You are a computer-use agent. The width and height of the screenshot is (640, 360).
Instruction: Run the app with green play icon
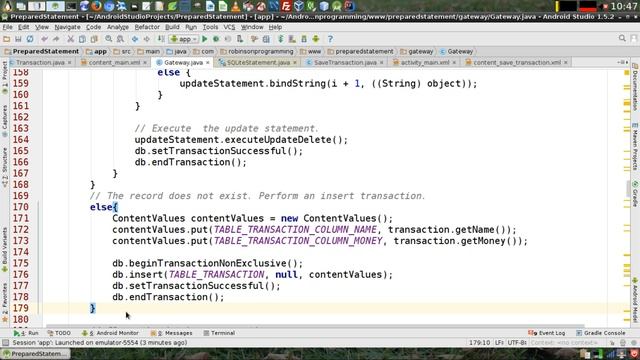tap(205, 39)
